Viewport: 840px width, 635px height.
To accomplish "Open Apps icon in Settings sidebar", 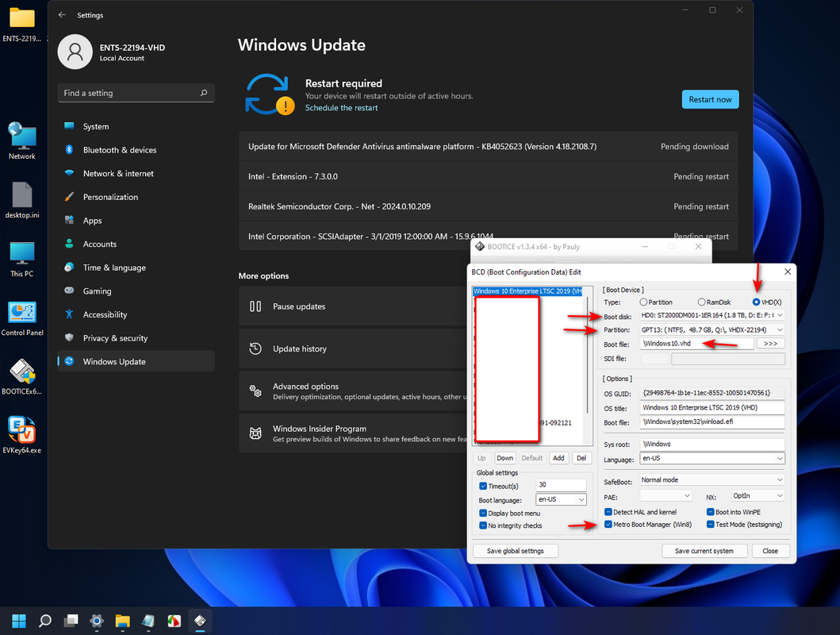I will click(x=69, y=220).
